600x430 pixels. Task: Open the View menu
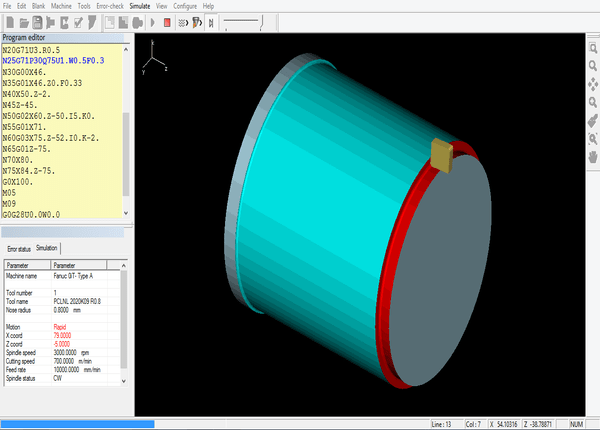(161, 6)
